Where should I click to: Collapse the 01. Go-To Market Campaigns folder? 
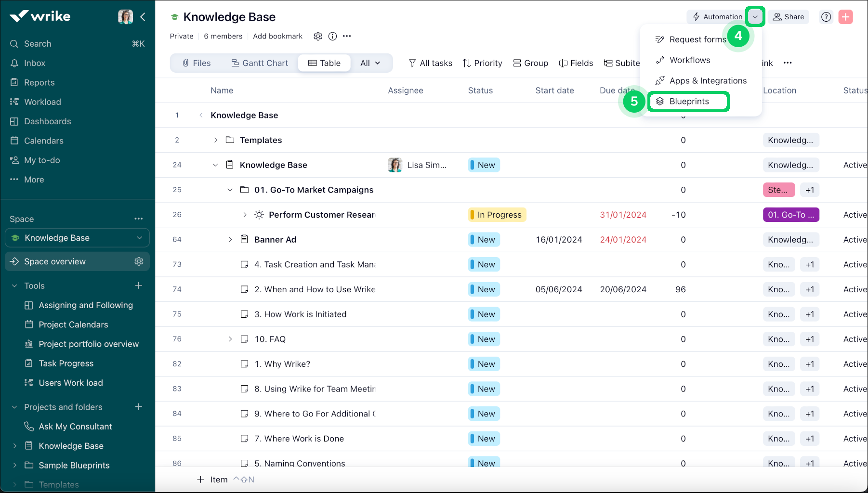(x=230, y=190)
